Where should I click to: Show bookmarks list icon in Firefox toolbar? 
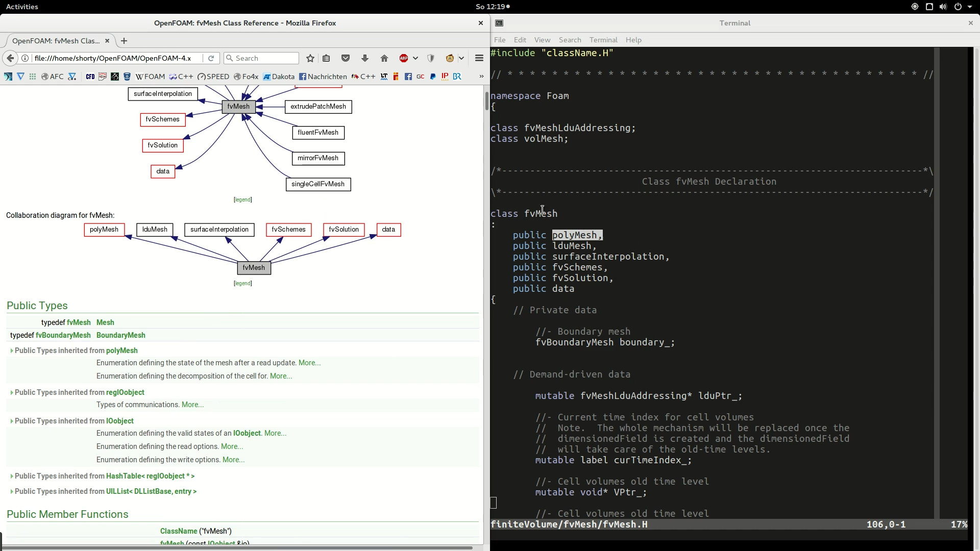click(327, 58)
